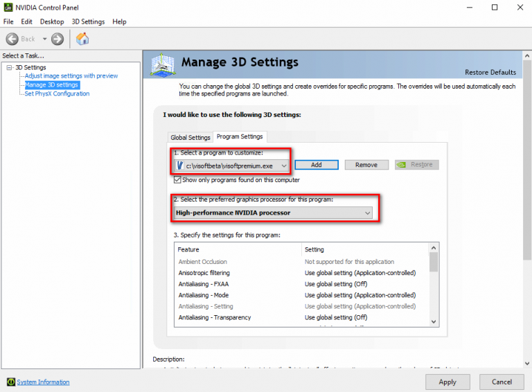Click Restore Defaults link
Viewport: 532px width, 392px height.
[490, 72]
